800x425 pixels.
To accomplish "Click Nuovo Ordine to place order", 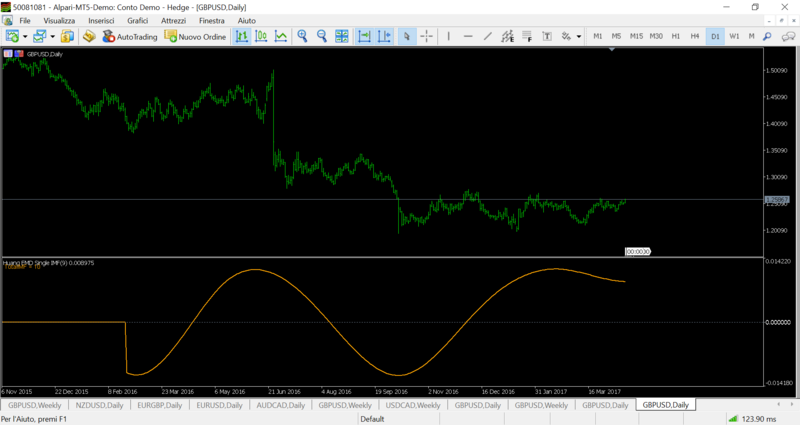I will click(x=197, y=36).
